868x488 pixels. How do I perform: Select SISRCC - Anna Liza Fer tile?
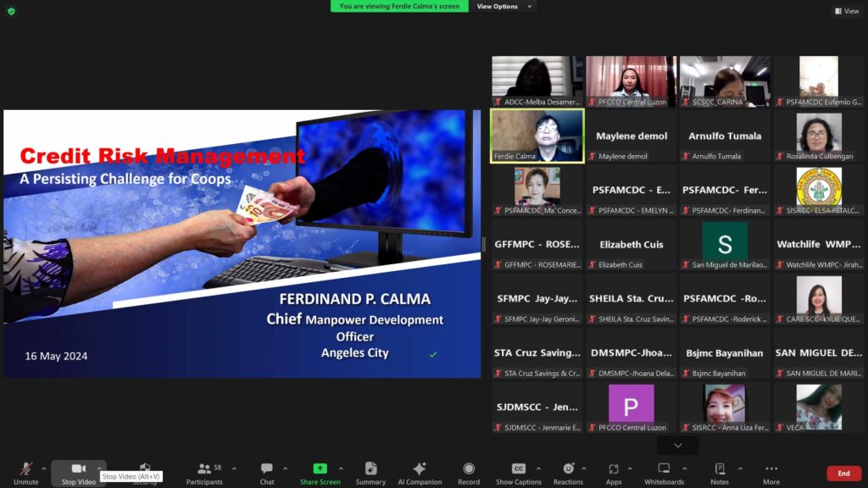(725, 408)
